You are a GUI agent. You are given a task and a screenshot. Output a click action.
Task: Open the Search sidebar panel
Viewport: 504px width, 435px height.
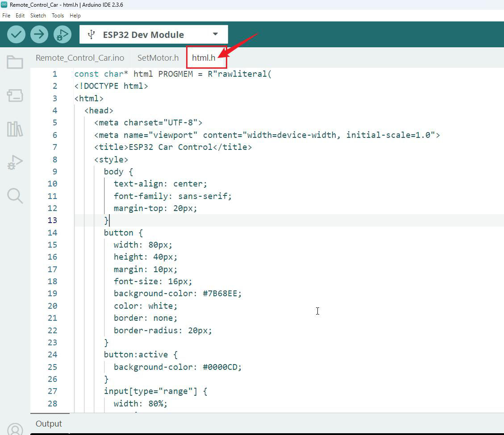[15, 196]
